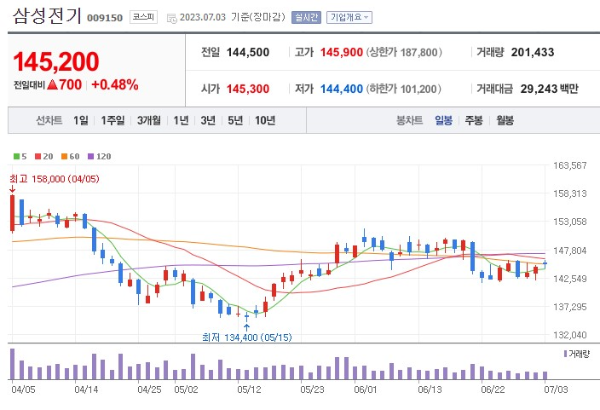Click the green 5-day moving average swatch

(16, 156)
